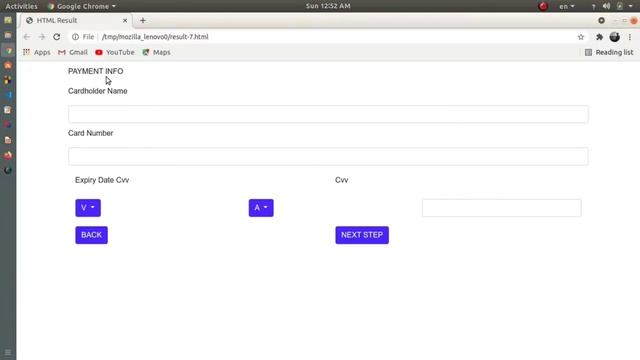Image resolution: width=640 pixels, height=360 pixels.
Task: Open the YouTube bookmark
Action: point(115,52)
